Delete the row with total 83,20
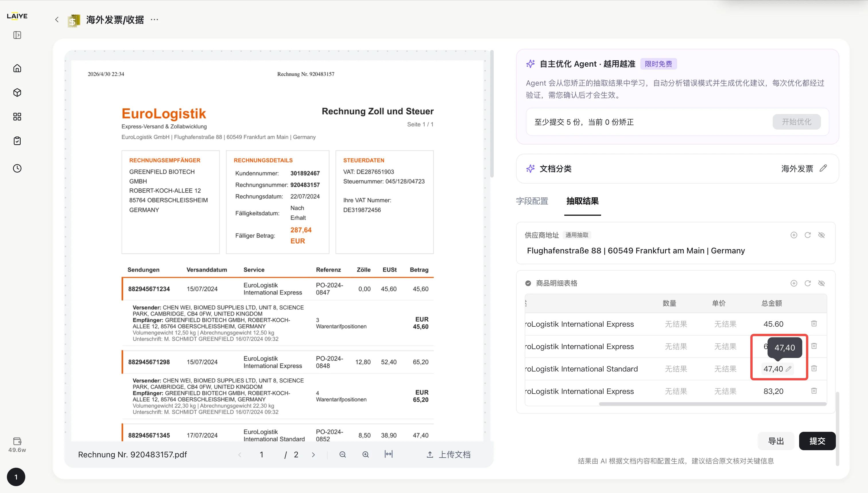The image size is (868, 493). click(814, 391)
